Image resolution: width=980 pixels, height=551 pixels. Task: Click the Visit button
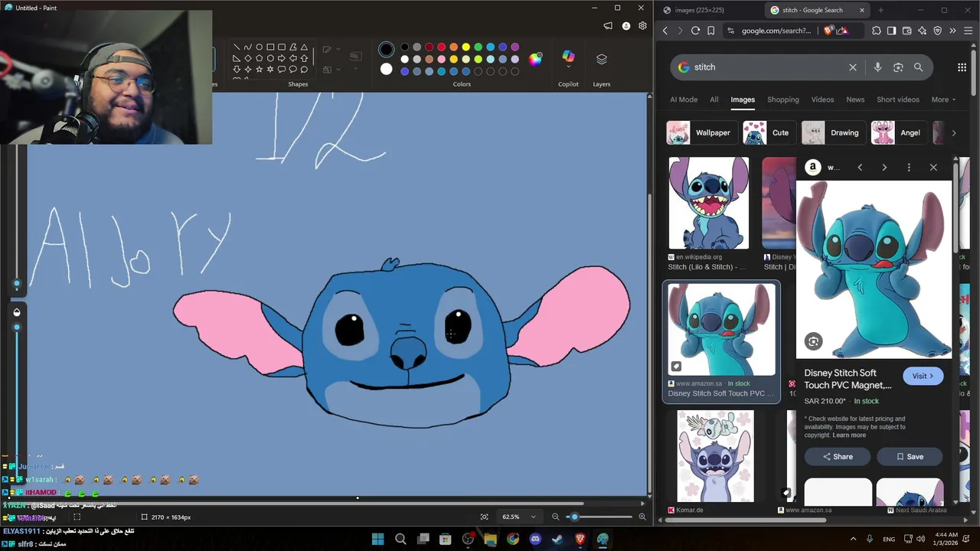click(x=923, y=376)
